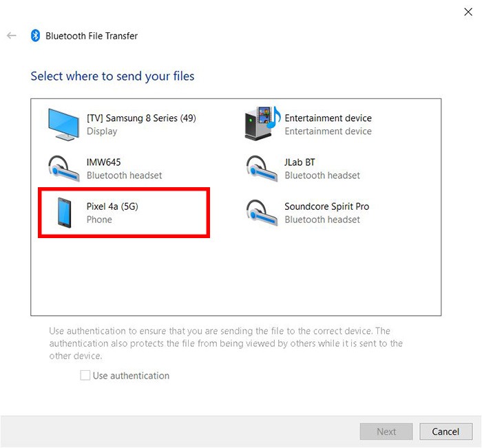Click Bluetooth headset label under JLab BT
This screenshot has width=482, height=448.
(x=322, y=175)
